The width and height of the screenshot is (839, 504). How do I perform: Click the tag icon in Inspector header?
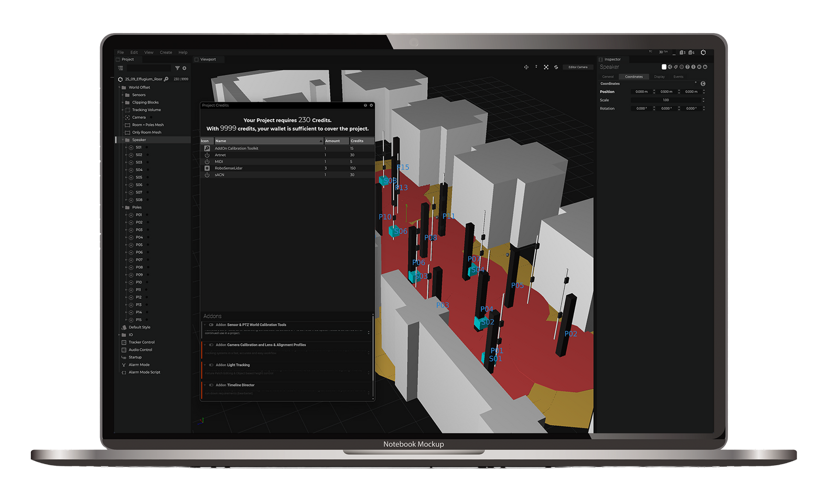tap(675, 67)
